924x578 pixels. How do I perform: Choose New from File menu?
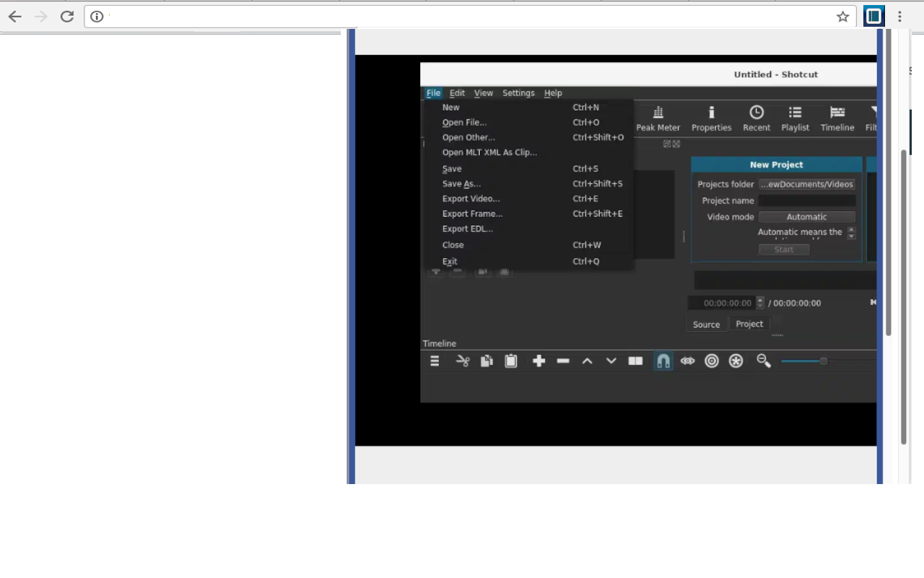point(528,108)
